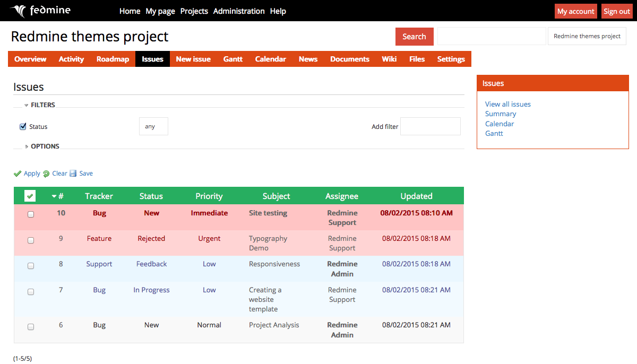Open the Status 'any' dropdown

pos(153,126)
